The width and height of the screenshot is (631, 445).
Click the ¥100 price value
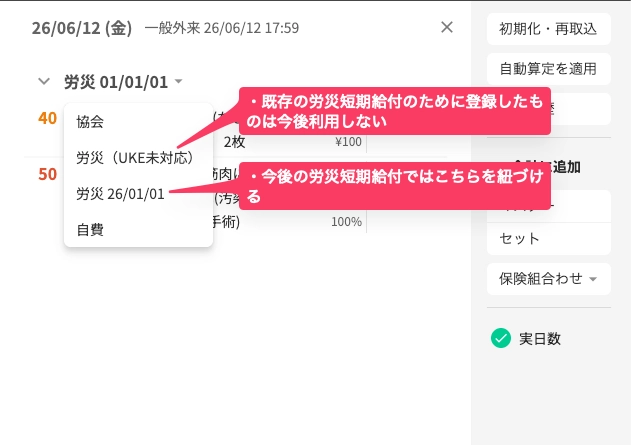348,142
